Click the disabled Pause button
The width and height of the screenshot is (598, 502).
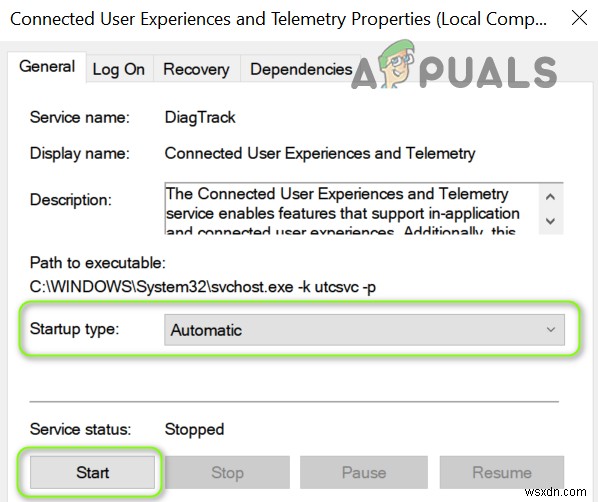[x=364, y=472]
